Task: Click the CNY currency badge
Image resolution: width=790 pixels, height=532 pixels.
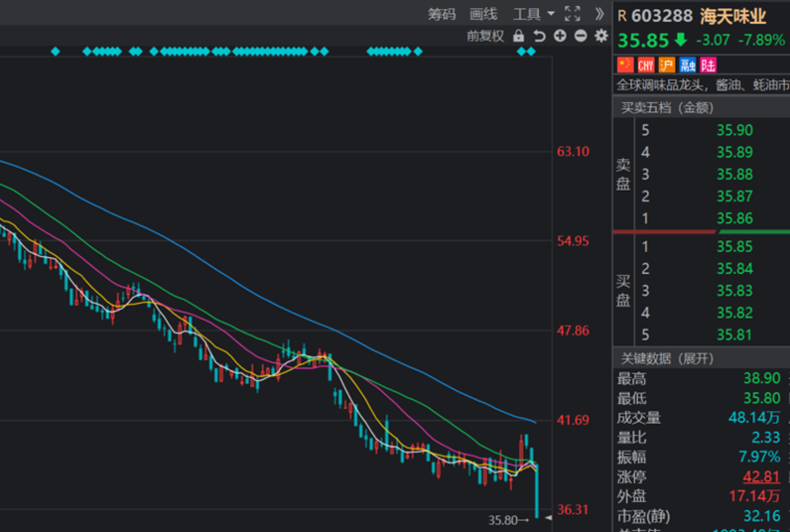Action: pyautogui.click(x=646, y=65)
